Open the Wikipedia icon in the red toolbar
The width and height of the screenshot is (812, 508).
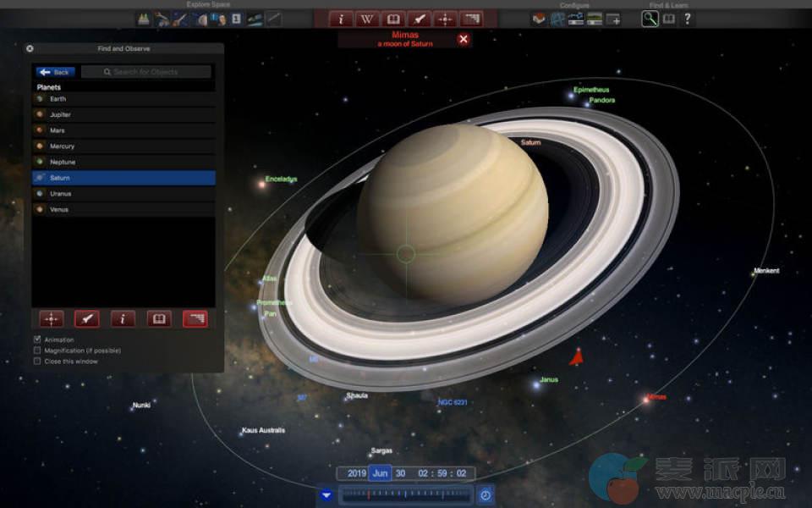pos(367,19)
